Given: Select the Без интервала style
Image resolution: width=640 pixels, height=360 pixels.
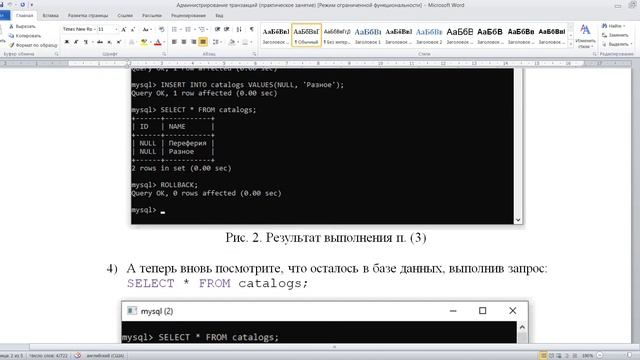Looking at the screenshot, I should [337, 36].
